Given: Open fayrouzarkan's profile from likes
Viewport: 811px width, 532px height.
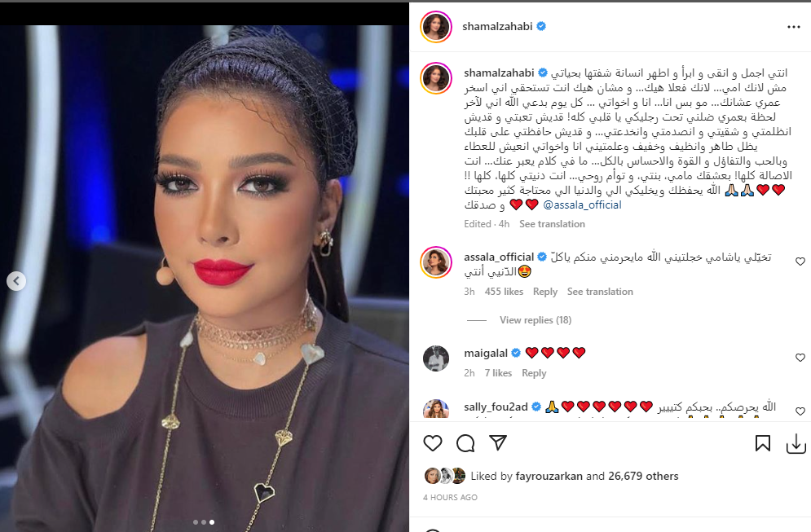Looking at the screenshot, I should (549, 476).
